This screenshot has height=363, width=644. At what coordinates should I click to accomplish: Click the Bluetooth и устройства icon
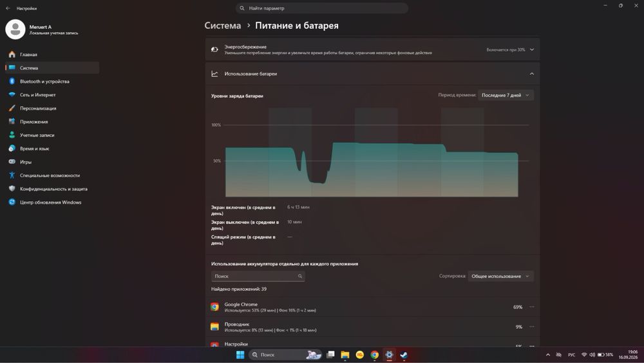(x=12, y=81)
